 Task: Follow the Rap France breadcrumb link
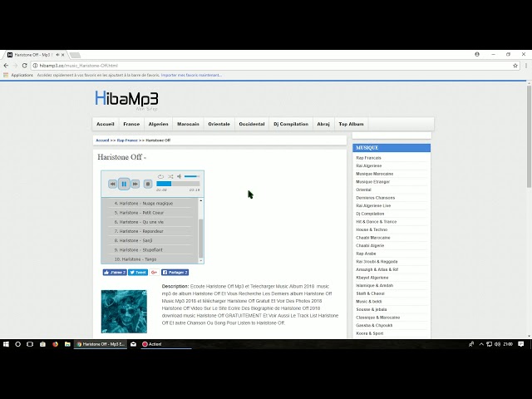127,140
